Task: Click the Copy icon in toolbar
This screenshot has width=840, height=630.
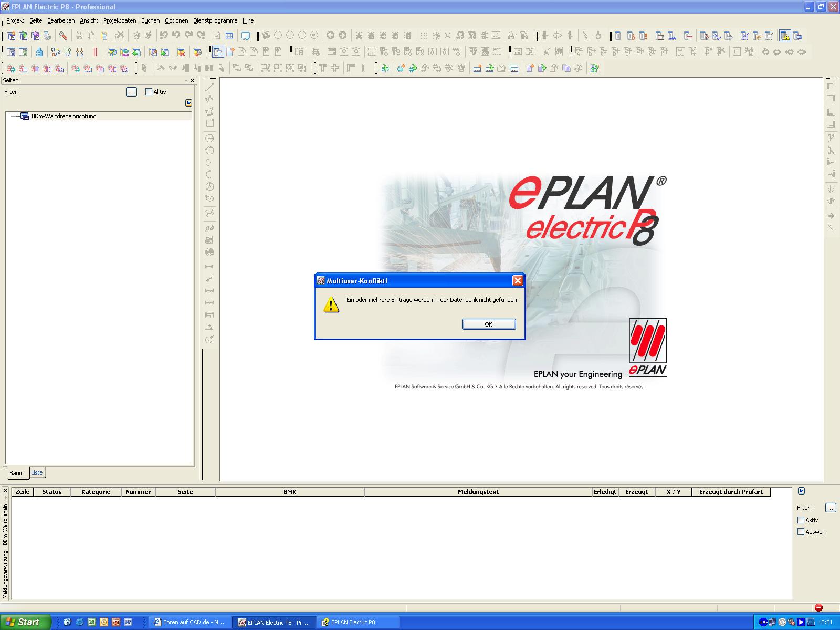Action: pos(91,36)
